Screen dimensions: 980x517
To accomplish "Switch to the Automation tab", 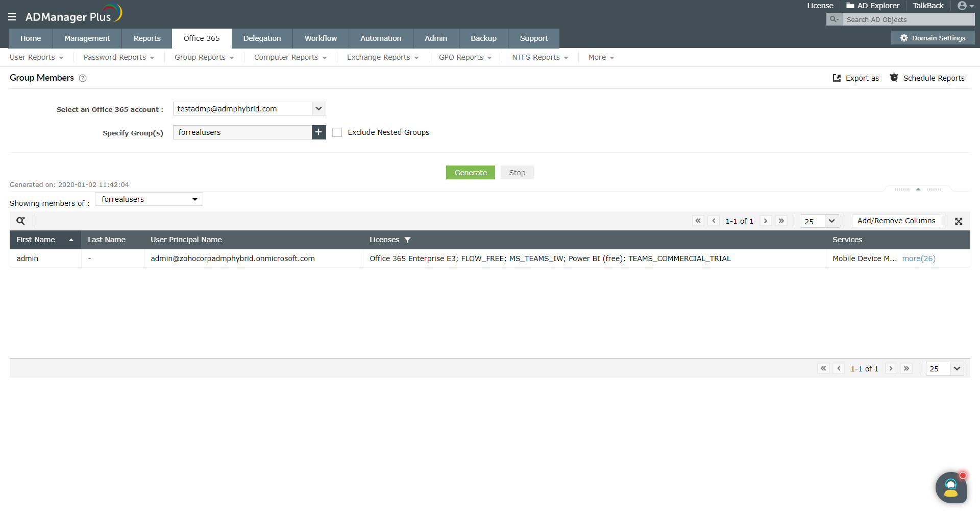I will click(381, 38).
